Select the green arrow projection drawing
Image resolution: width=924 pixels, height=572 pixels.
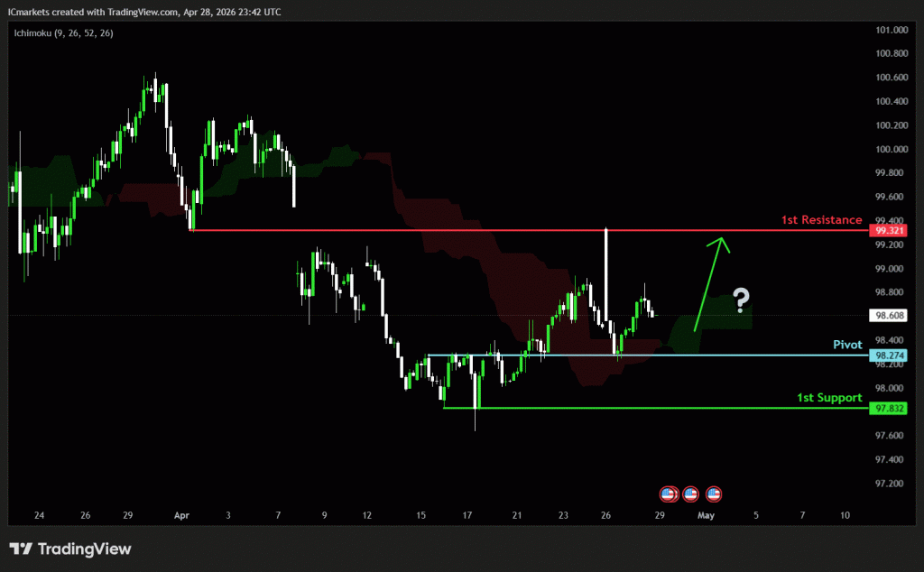pyautogui.click(x=711, y=280)
